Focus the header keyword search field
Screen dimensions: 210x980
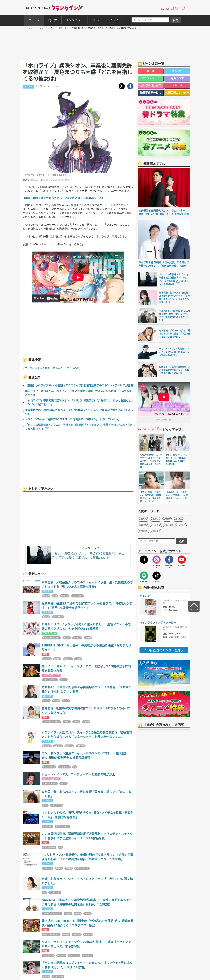point(150,20)
